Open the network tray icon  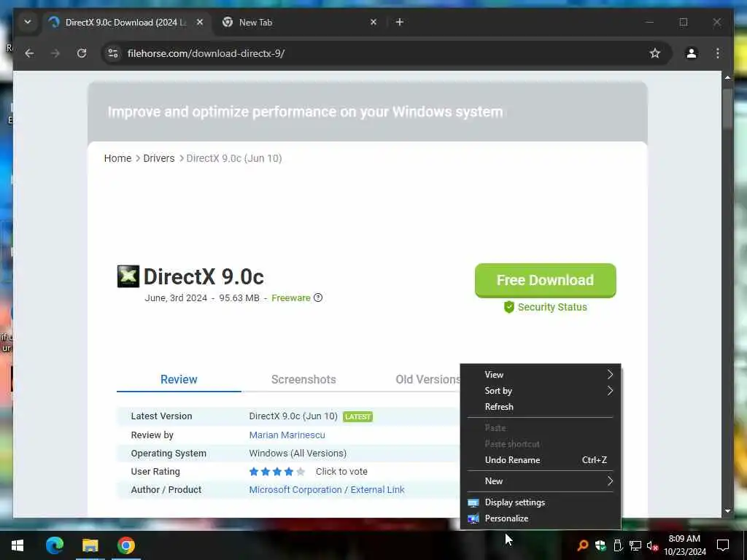tap(635, 545)
